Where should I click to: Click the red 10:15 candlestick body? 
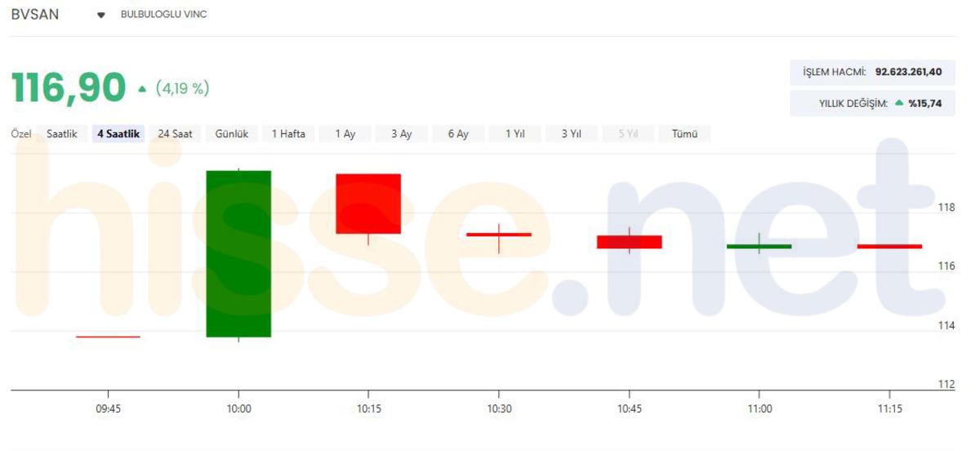coord(368,203)
